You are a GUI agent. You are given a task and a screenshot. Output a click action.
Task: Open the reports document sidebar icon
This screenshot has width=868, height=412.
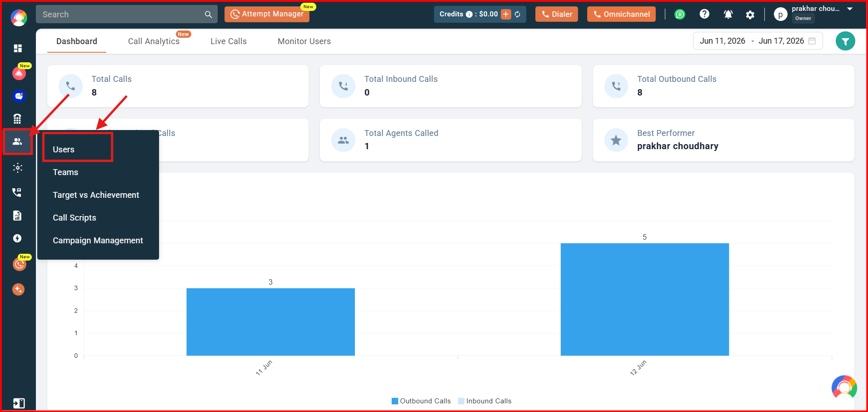point(17,216)
